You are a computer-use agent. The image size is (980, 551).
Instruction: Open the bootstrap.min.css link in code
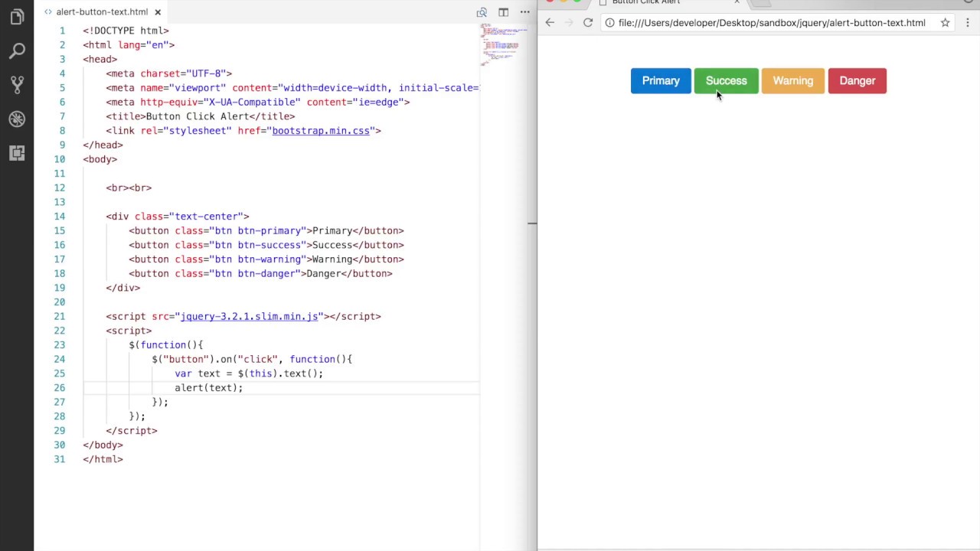(321, 131)
